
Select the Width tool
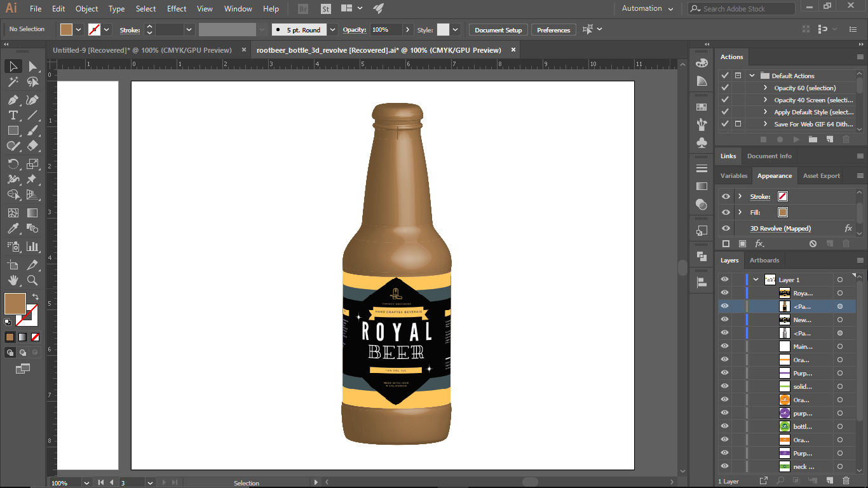pyautogui.click(x=13, y=179)
